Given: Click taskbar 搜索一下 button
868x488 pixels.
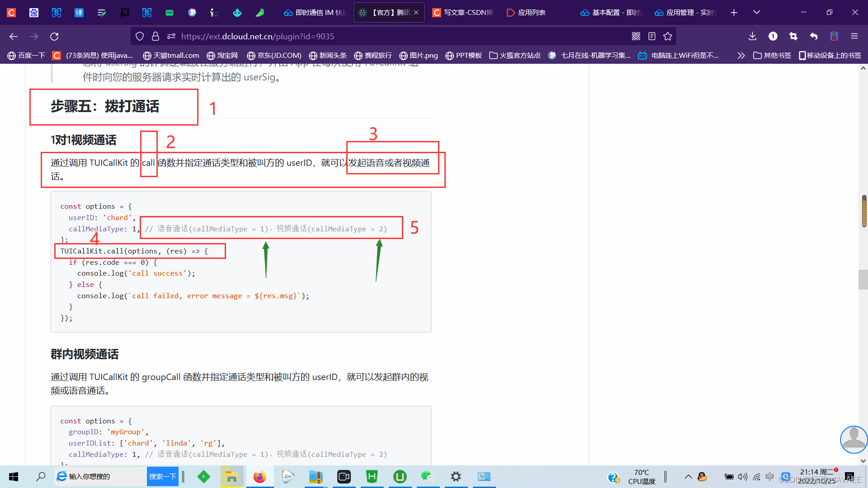Looking at the screenshot, I should click(162, 477).
